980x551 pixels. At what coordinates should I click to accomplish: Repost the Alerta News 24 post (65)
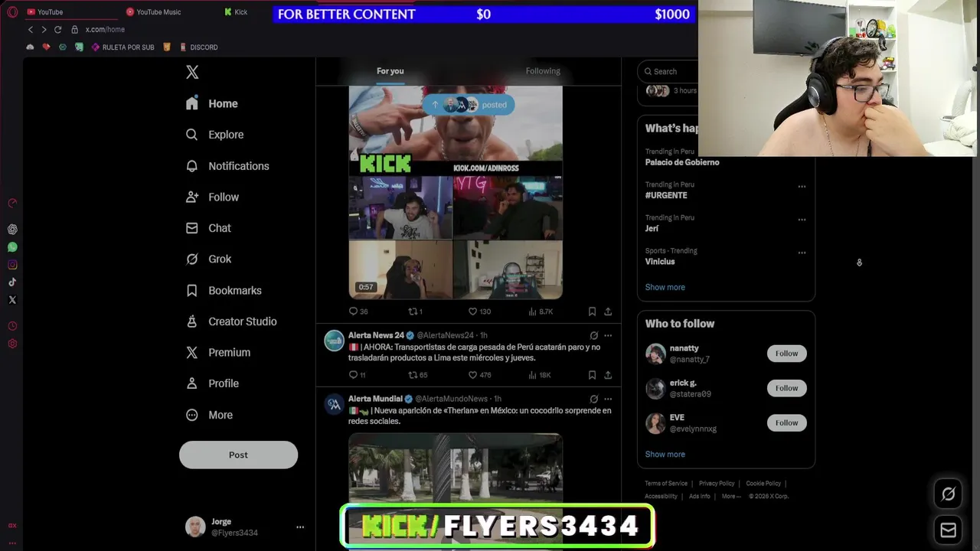(417, 375)
